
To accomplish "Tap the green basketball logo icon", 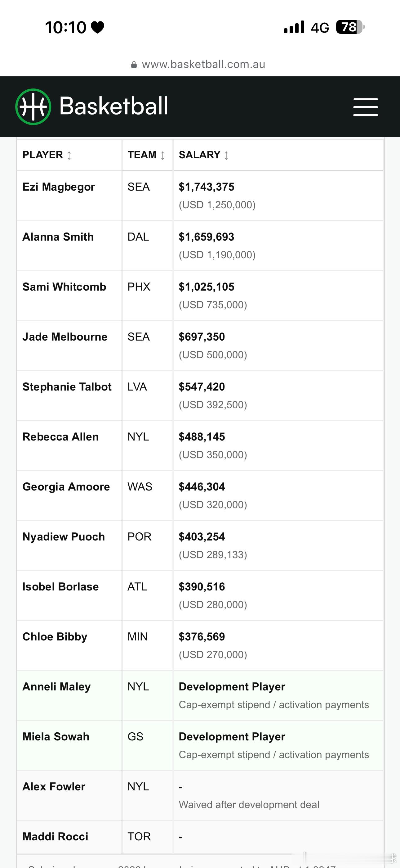I will click(x=33, y=107).
